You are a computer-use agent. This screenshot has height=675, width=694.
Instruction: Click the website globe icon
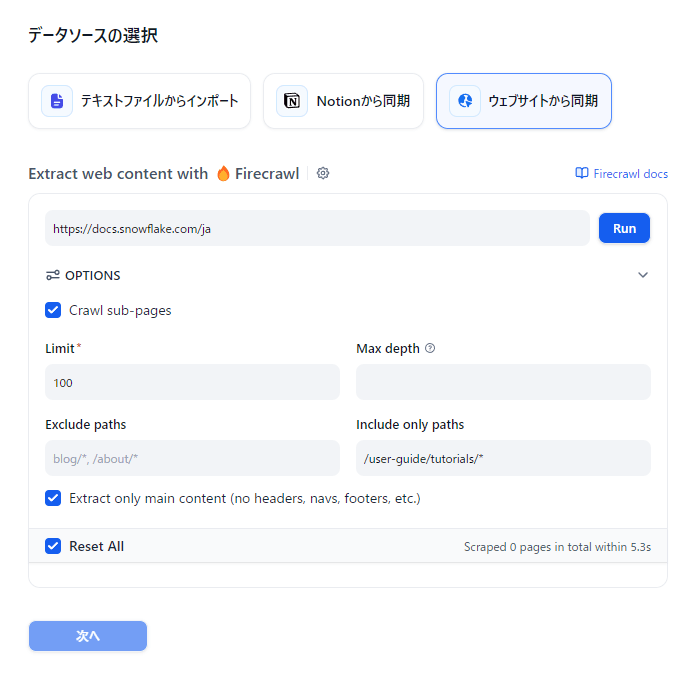click(465, 101)
